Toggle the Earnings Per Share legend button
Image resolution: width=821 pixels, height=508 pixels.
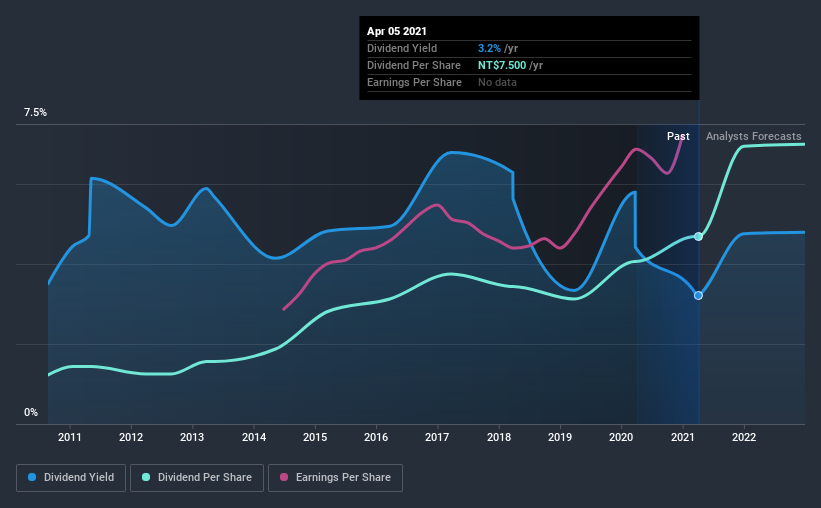pyautogui.click(x=335, y=478)
